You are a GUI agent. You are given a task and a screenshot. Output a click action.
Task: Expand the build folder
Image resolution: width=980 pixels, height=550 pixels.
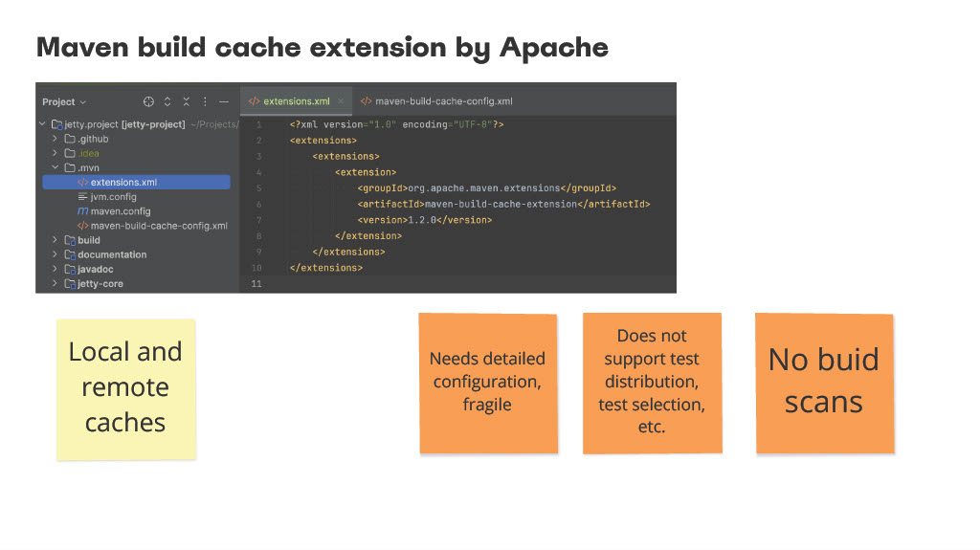pos(55,240)
